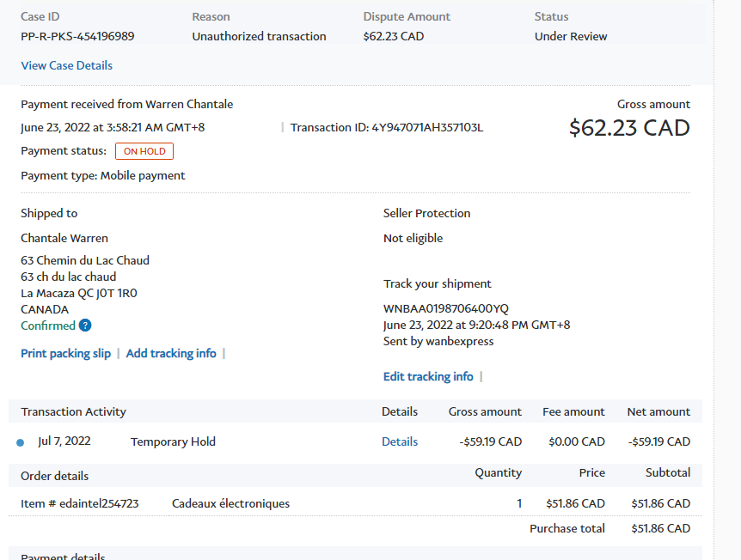Viewport: 741px width, 560px height.
Task: Click the Unauthorized transaction reason text
Action: (x=259, y=36)
